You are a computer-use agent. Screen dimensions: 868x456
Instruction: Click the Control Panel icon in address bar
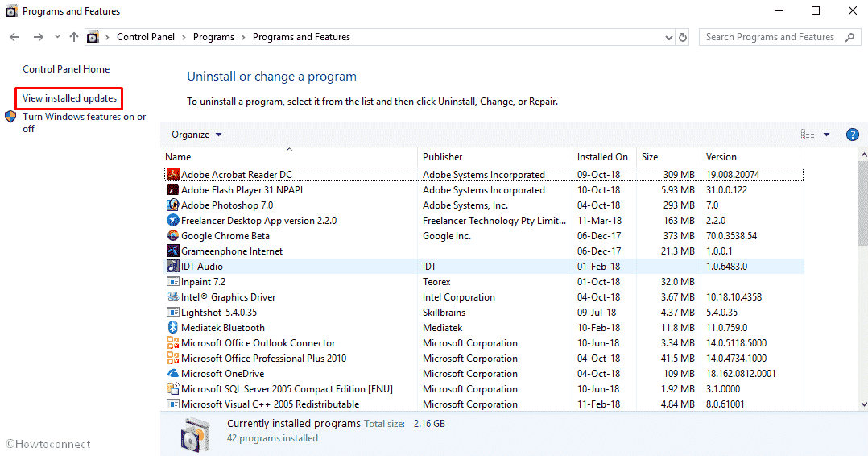(93, 37)
